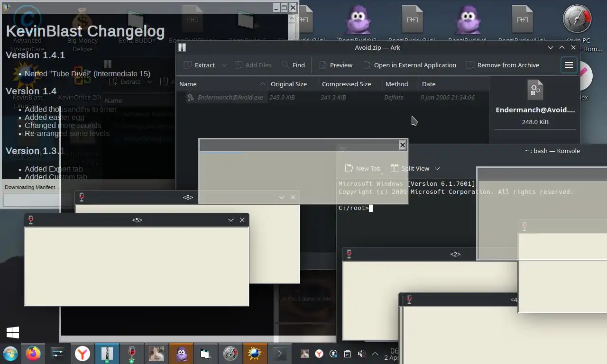607x364 pixels.
Task: Click the Avoid.exe file icon in Ark info panel
Action: point(535,90)
